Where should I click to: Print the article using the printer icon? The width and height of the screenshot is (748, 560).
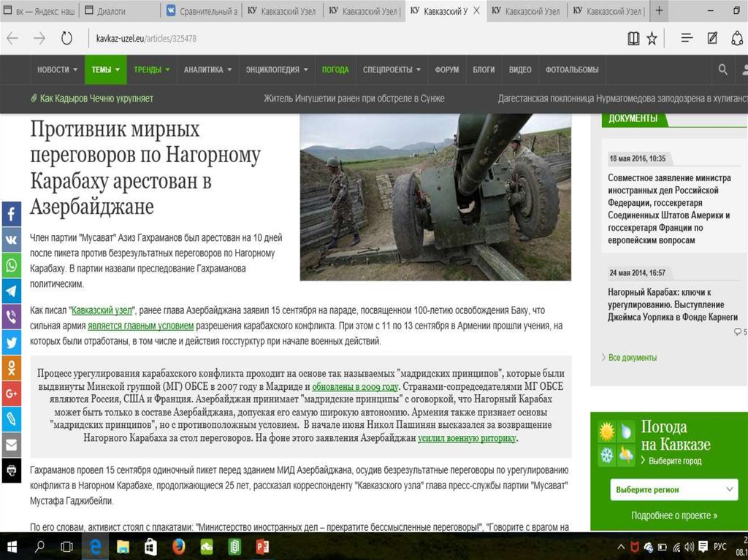click(x=12, y=470)
